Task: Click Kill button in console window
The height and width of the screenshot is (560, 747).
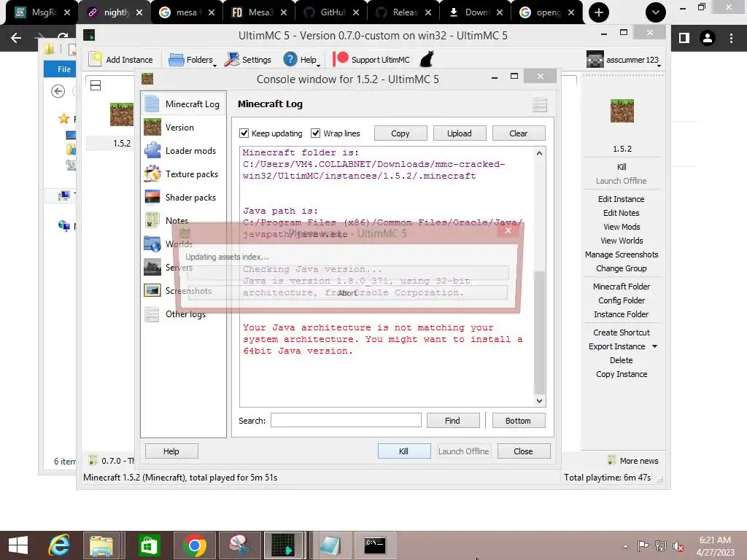Action: [404, 451]
